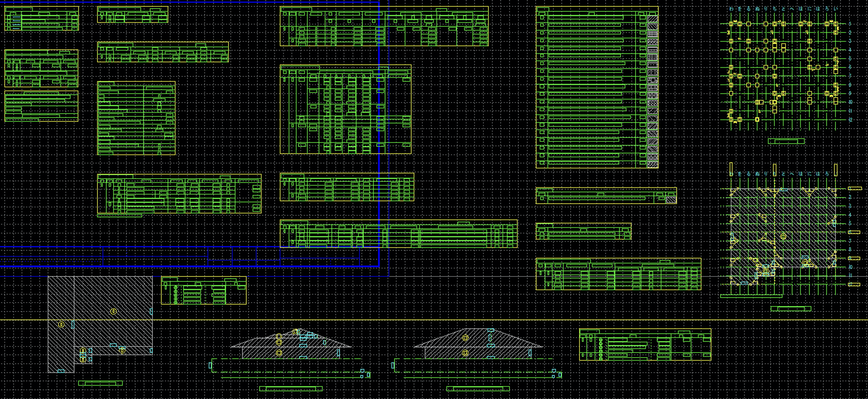The image size is (868, 399).
Task: Click the lowest circled marker on left roof elevation
Action: tap(279, 353)
